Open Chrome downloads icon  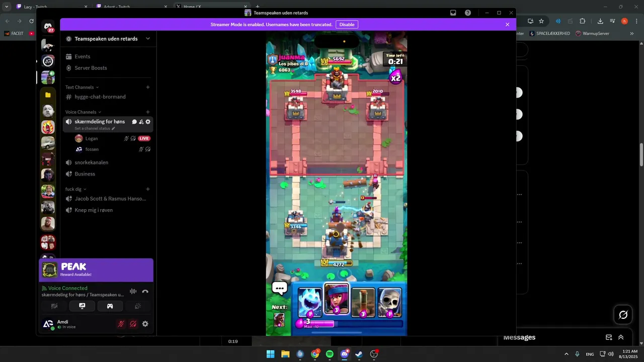[600, 21]
